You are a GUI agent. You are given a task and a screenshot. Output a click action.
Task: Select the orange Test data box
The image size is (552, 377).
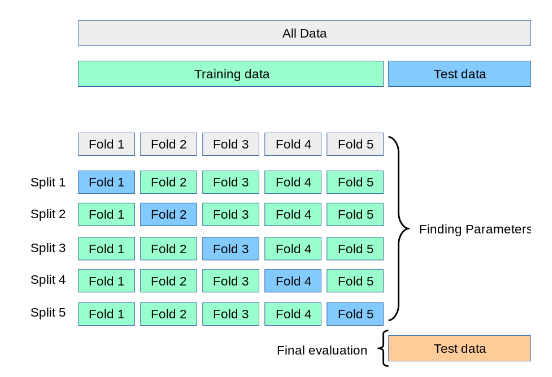point(459,348)
